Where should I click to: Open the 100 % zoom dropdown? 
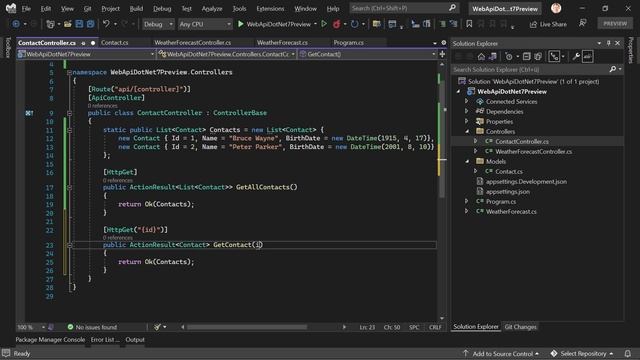tap(31, 327)
